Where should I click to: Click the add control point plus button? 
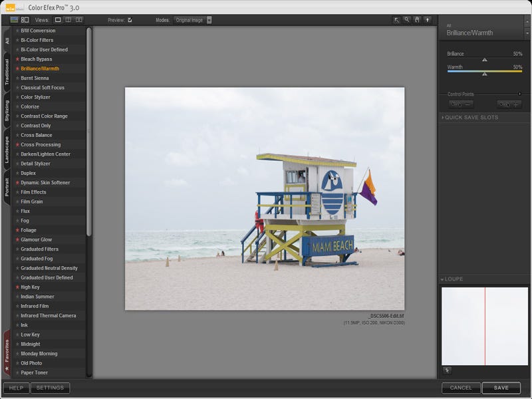pyautogui.click(x=509, y=104)
